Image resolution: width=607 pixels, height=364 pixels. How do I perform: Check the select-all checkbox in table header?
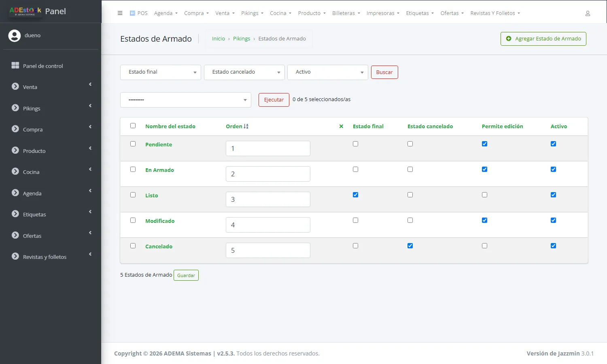(133, 126)
